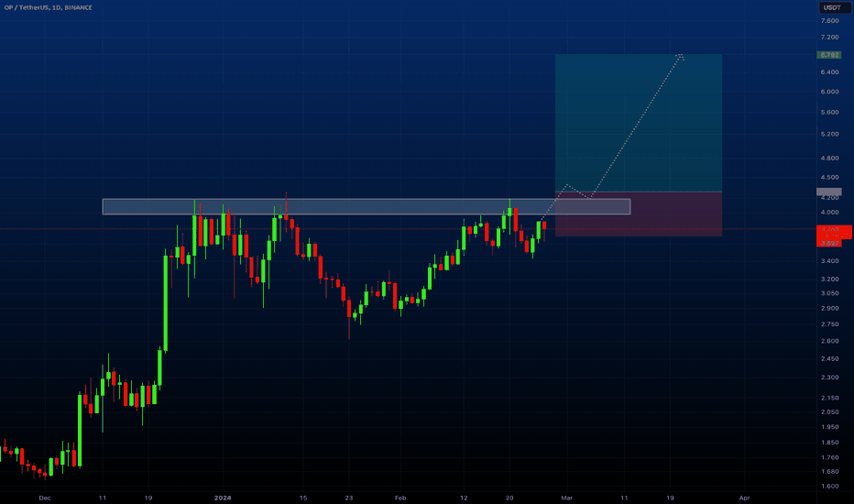Screen dimensions: 854x504
Task: Click the 4.000 price axis label
Action: pyautogui.click(x=829, y=213)
